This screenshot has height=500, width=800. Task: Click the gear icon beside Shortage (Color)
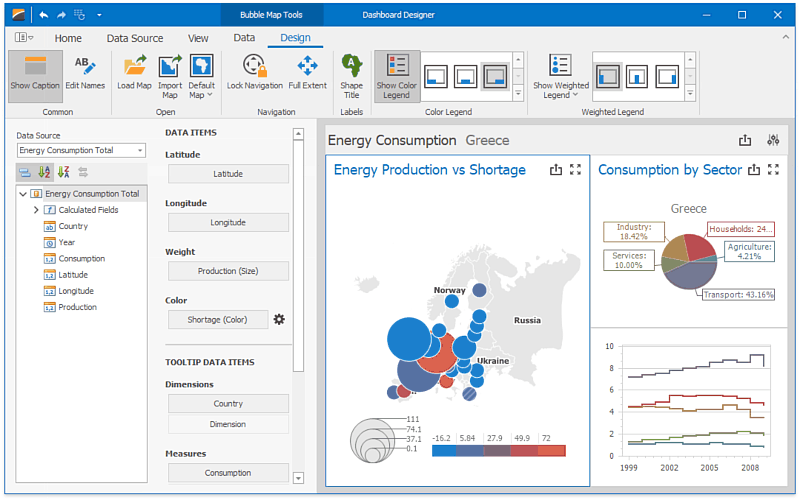[279, 319]
